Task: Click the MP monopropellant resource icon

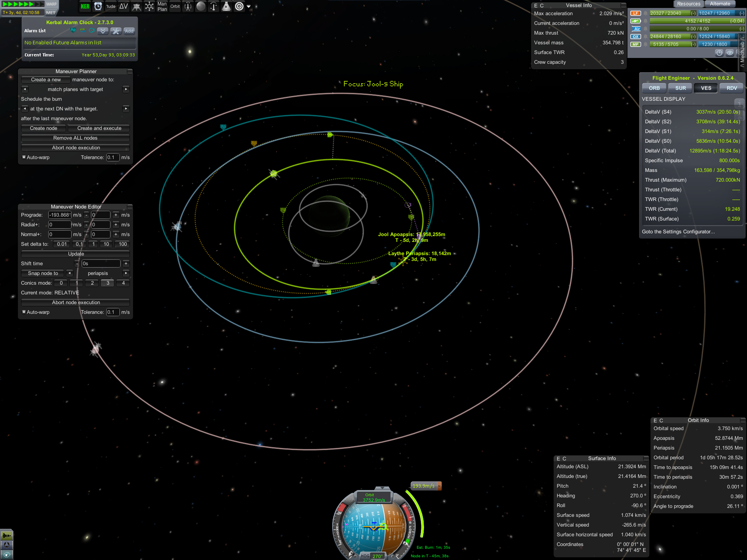Action: pos(636,44)
